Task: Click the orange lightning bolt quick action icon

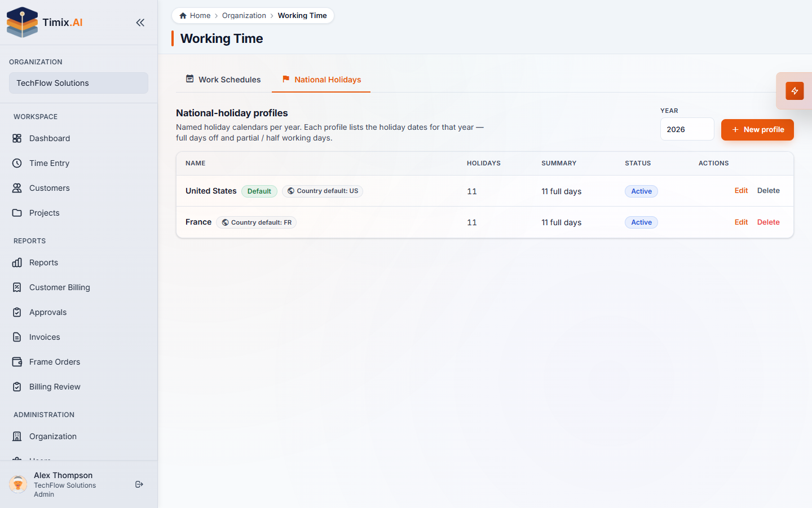Action: 795,91
